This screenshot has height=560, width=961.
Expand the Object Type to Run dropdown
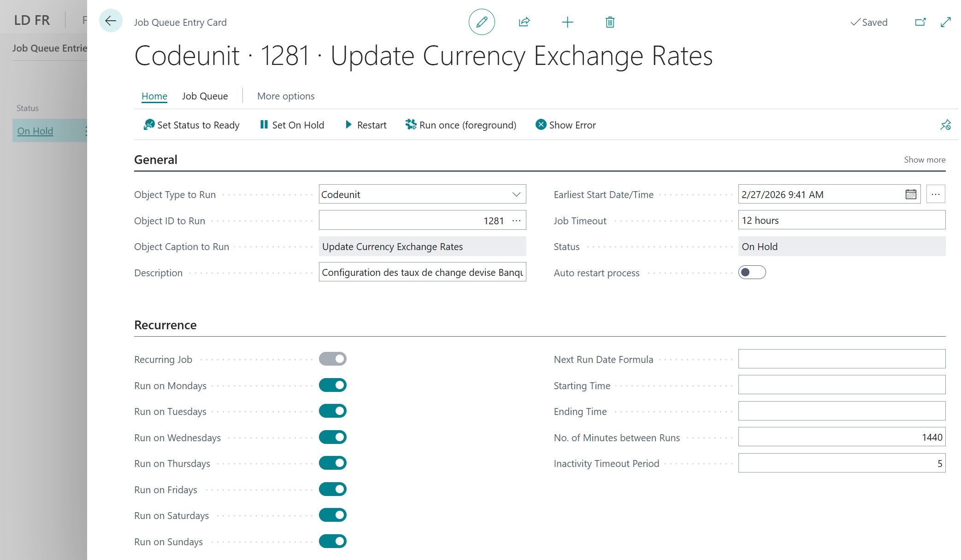click(x=516, y=194)
